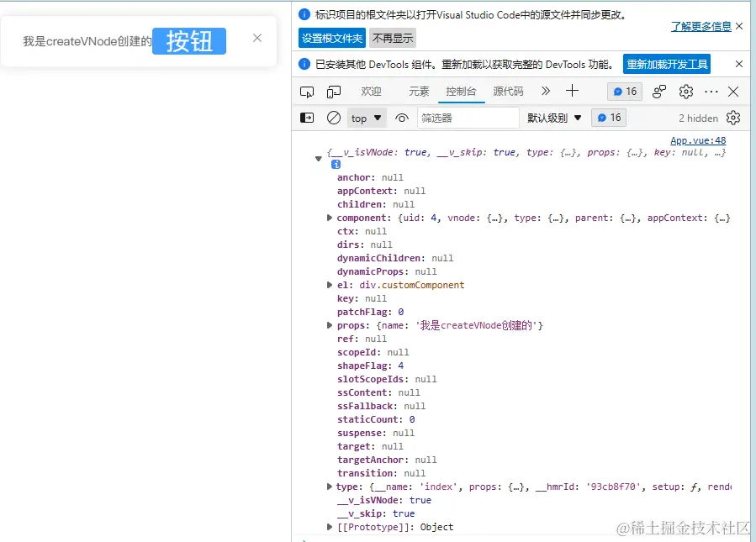Click the staticCount: 0 property
This screenshot has width=756, height=542.
click(376, 419)
